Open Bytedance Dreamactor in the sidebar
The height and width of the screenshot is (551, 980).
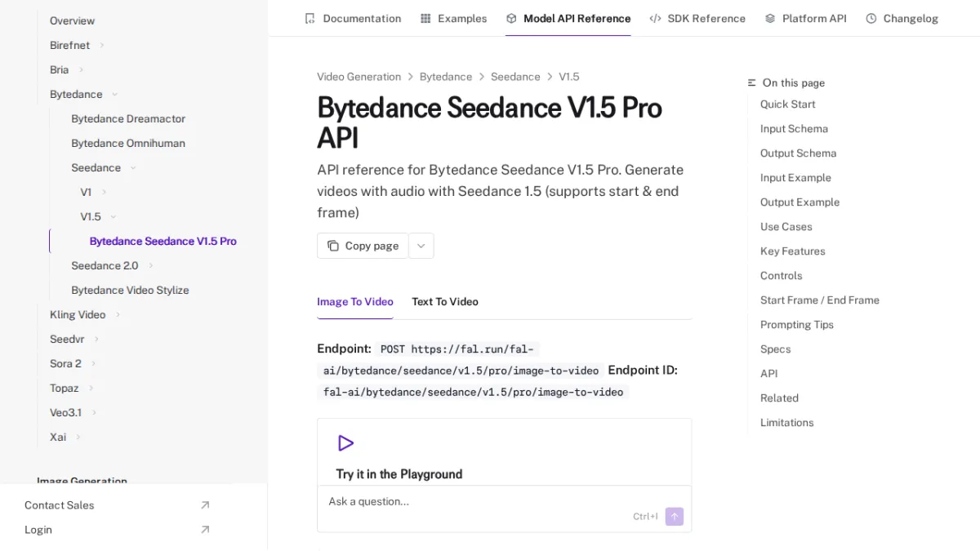pyautogui.click(x=128, y=118)
